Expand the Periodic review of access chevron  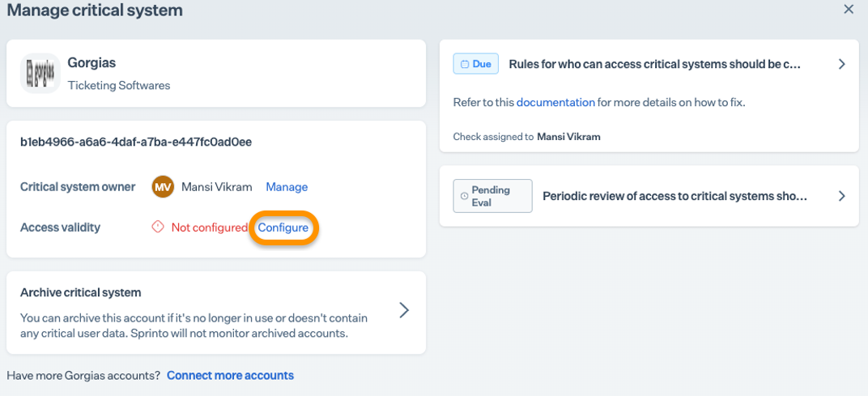pos(841,196)
